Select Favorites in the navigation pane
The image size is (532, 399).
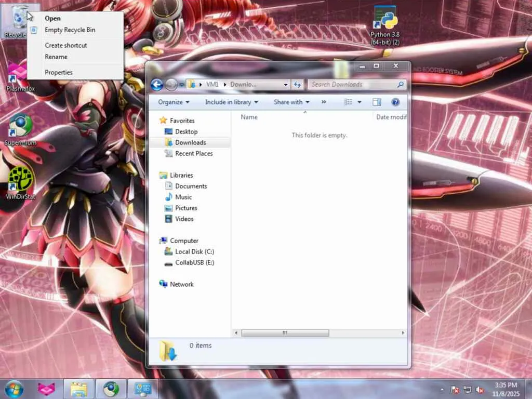coord(182,121)
